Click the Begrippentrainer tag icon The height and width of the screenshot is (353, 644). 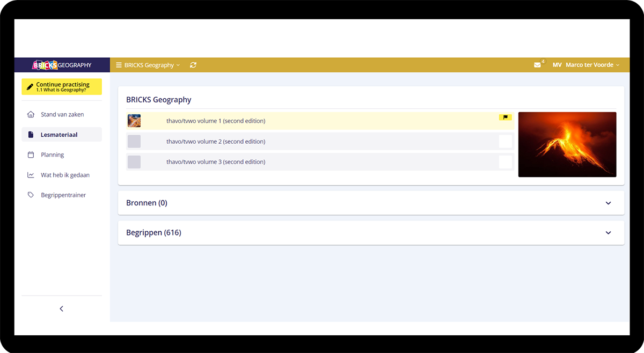[31, 195]
